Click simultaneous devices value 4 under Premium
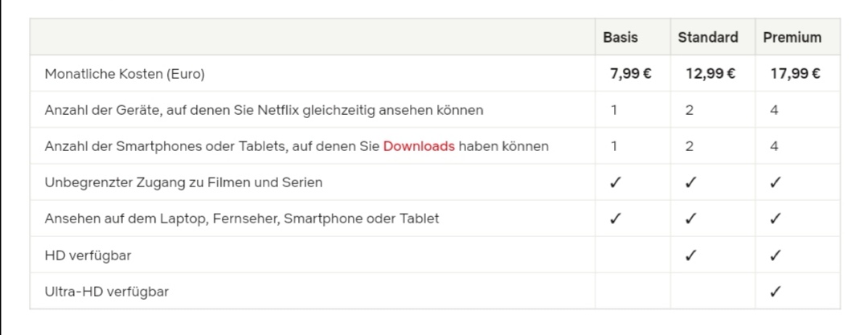The image size is (868, 335). [x=774, y=110]
